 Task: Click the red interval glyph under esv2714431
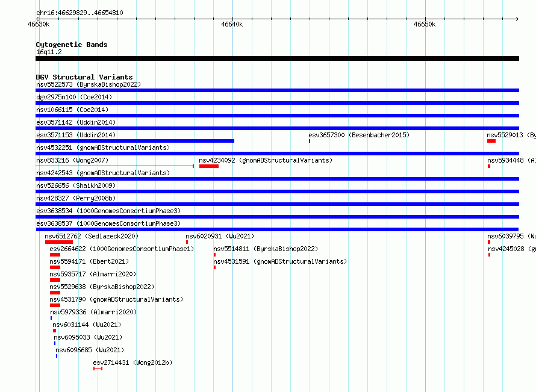click(x=98, y=369)
